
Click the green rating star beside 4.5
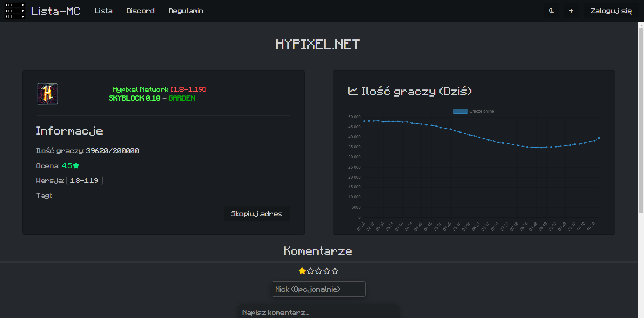click(x=76, y=166)
